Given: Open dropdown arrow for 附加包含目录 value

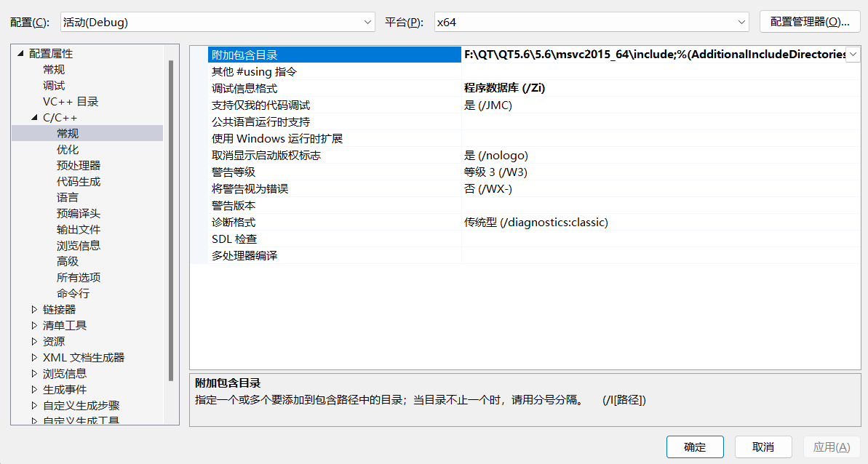Looking at the screenshot, I should tap(853, 55).
